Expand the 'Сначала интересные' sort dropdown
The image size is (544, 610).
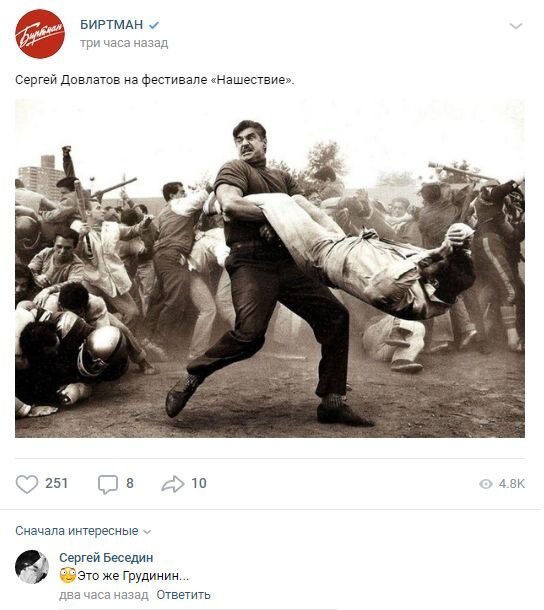pos(83,531)
